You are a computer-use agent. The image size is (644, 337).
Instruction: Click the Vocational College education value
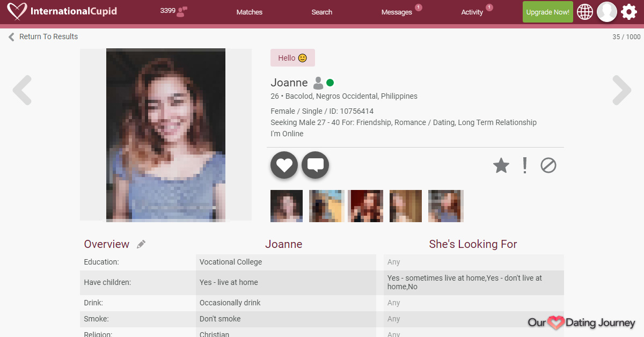[231, 262]
